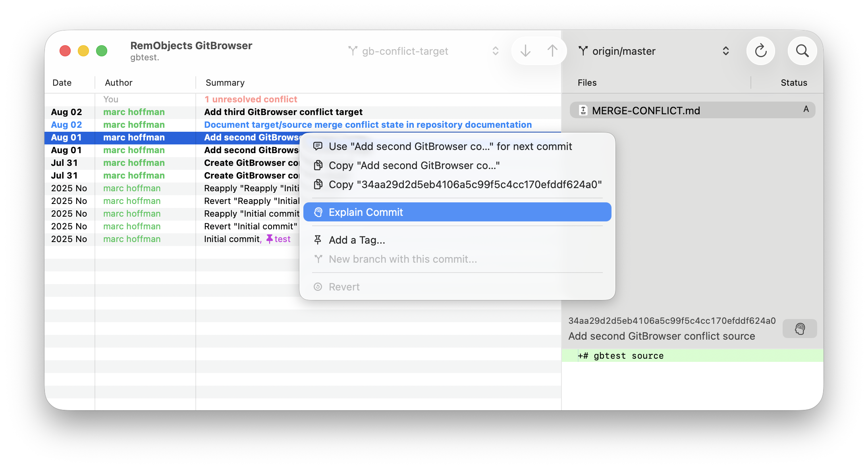The height and width of the screenshot is (469, 868).
Task: Open search with the magnifying glass
Action: tap(802, 51)
